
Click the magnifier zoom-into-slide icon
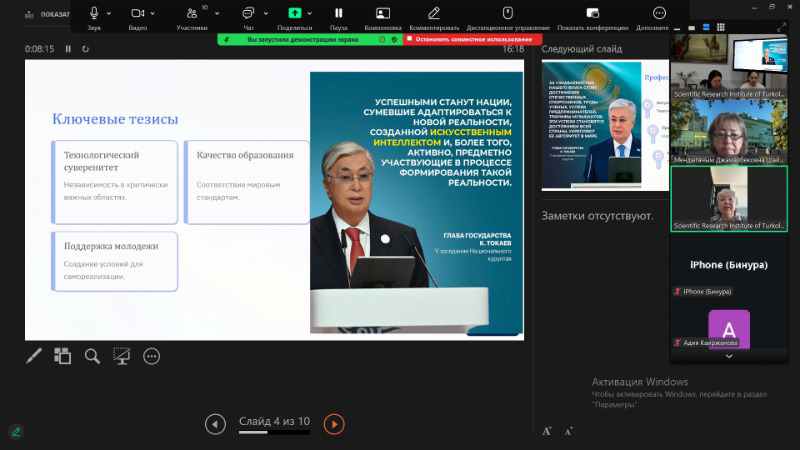pos(92,356)
